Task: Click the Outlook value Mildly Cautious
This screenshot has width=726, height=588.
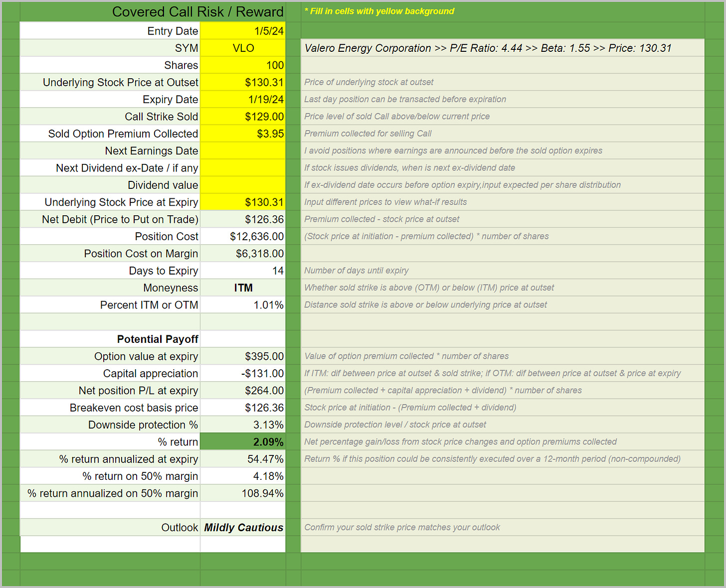Action: (x=243, y=527)
